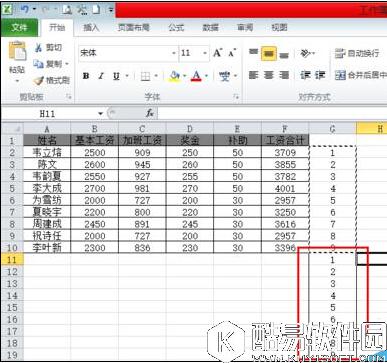Click the Name Box showing H11
387x363 pixels.
pyautogui.click(x=49, y=114)
